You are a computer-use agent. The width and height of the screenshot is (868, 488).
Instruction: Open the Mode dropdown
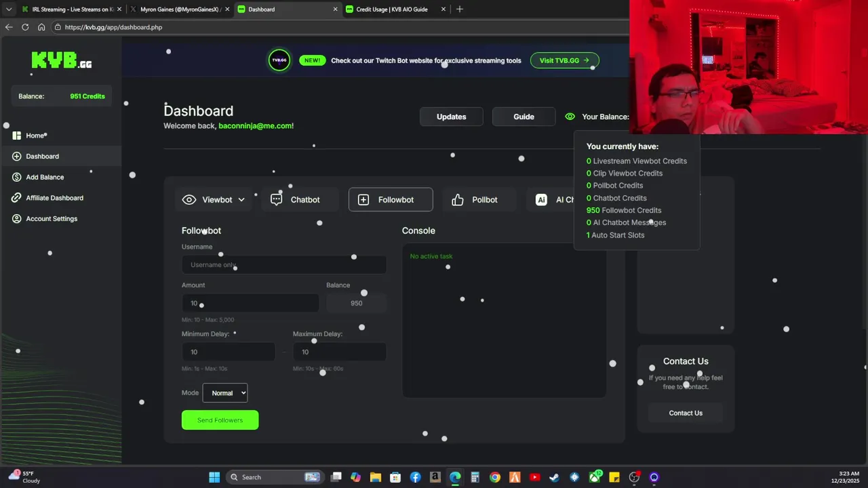(225, 393)
